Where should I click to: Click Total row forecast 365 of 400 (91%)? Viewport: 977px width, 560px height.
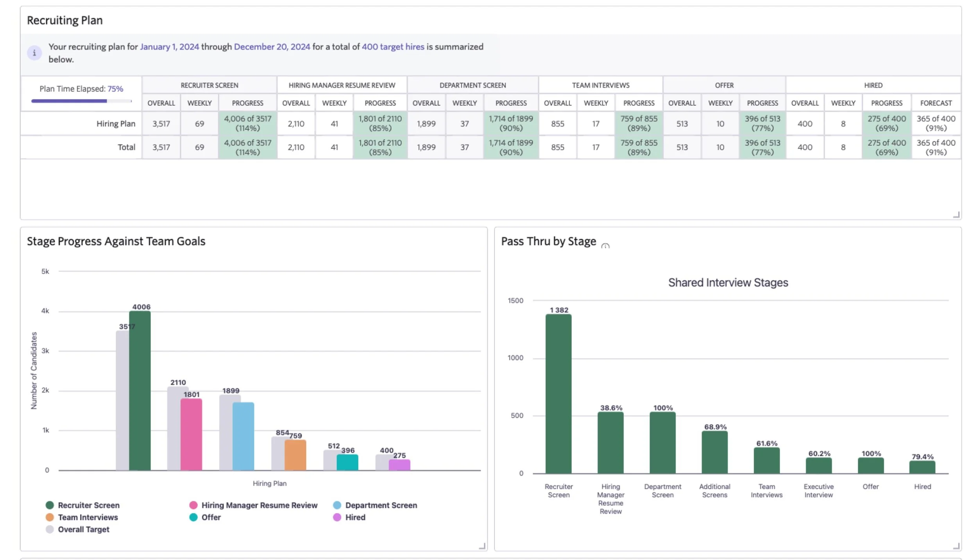[936, 147]
